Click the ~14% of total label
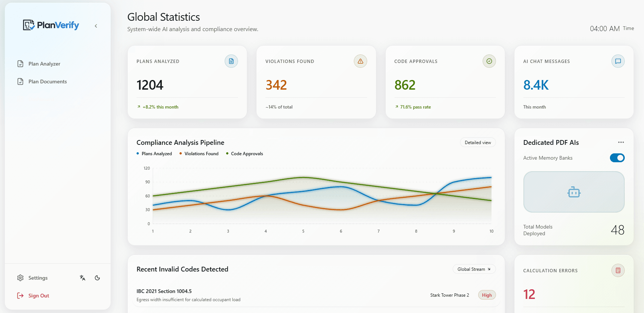Image resolution: width=644 pixels, height=313 pixels. tap(279, 107)
